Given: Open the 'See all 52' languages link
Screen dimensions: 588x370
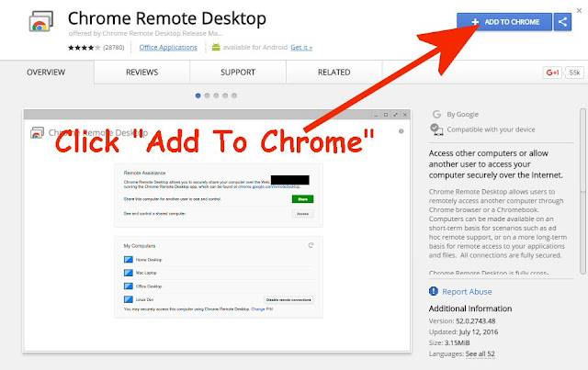Looking at the screenshot, I should [481, 353].
